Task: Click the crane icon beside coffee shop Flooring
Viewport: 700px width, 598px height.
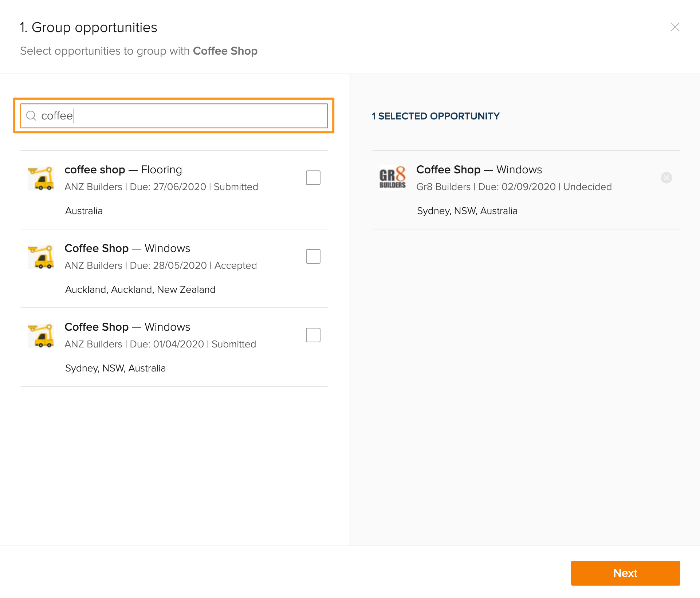Action: point(42,178)
